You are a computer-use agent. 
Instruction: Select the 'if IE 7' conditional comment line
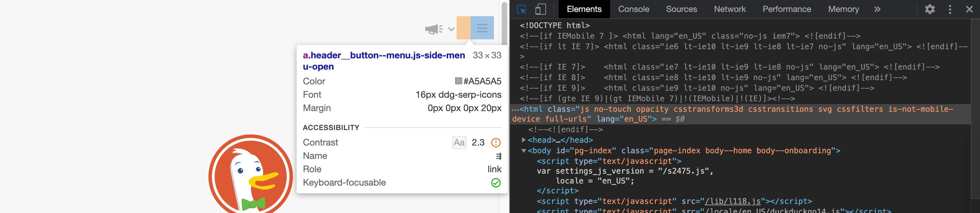729,67
